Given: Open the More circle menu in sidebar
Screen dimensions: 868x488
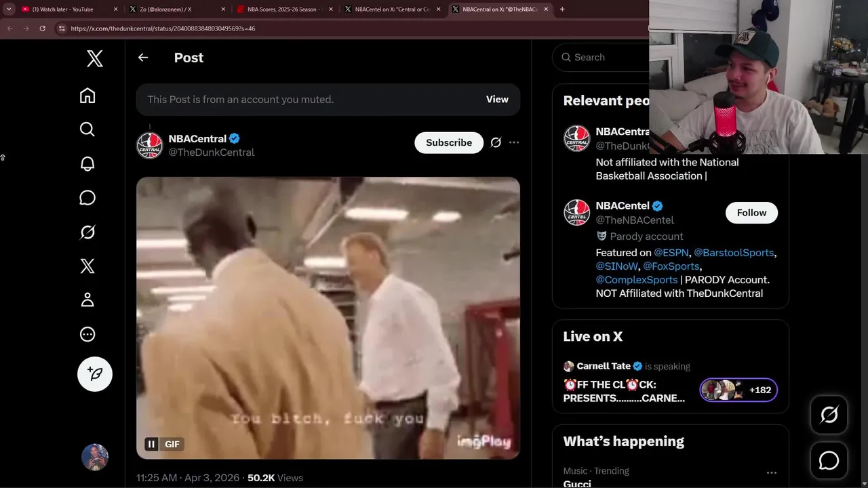Looking at the screenshot, I should 87,334.
